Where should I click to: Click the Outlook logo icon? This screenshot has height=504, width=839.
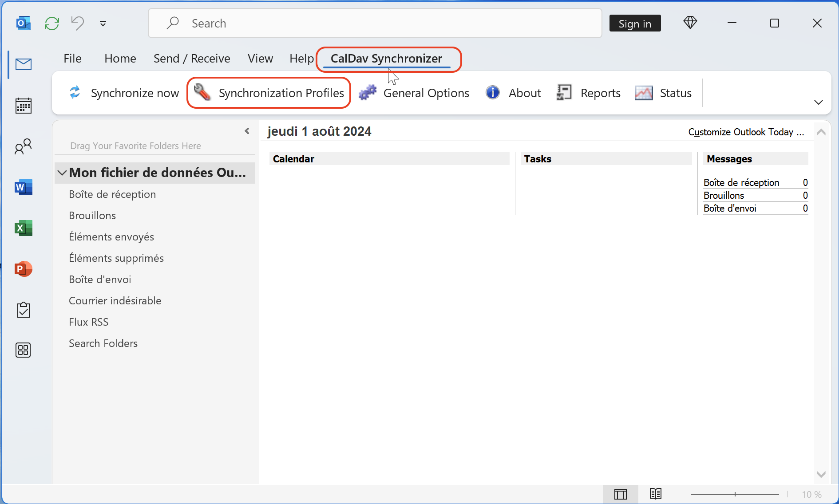point(24,23)
